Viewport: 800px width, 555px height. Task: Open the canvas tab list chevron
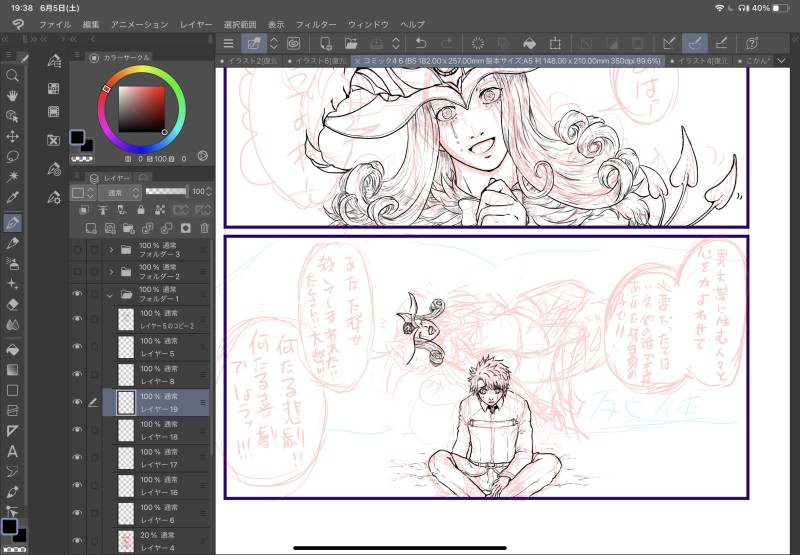click(x=782, y=61)
